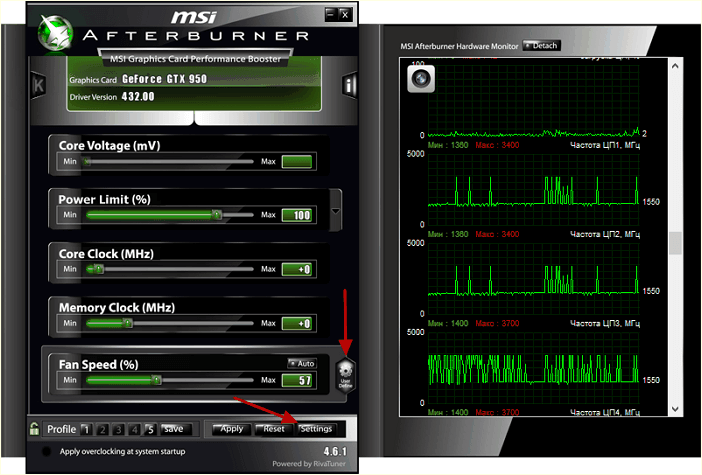Click the GeForce GTX 950 card name
Viewport: 702px width, 475px height.
[x=164, y=79]
